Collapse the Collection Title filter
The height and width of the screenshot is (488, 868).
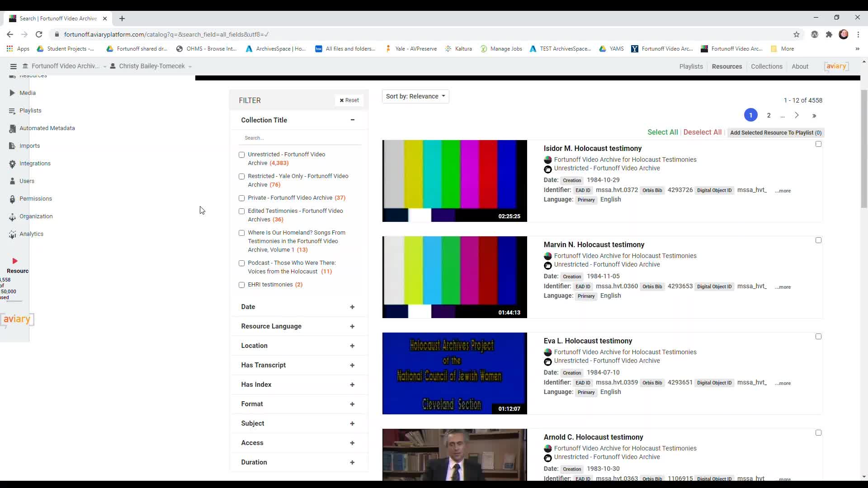coord(352,120)
